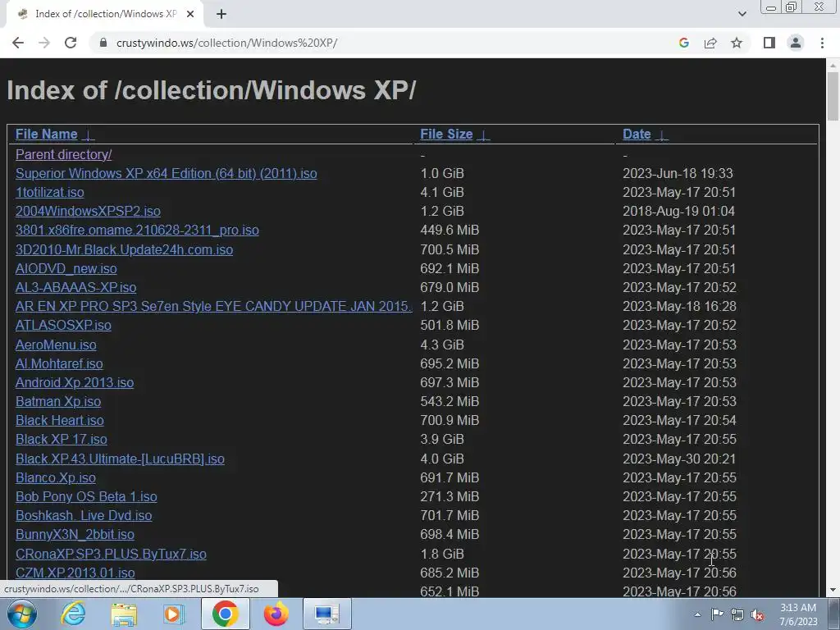This screenshot has height=630, width=840.
Task: Download CZM.XP.2013.01.iso
Action: (x=75, y=573)
